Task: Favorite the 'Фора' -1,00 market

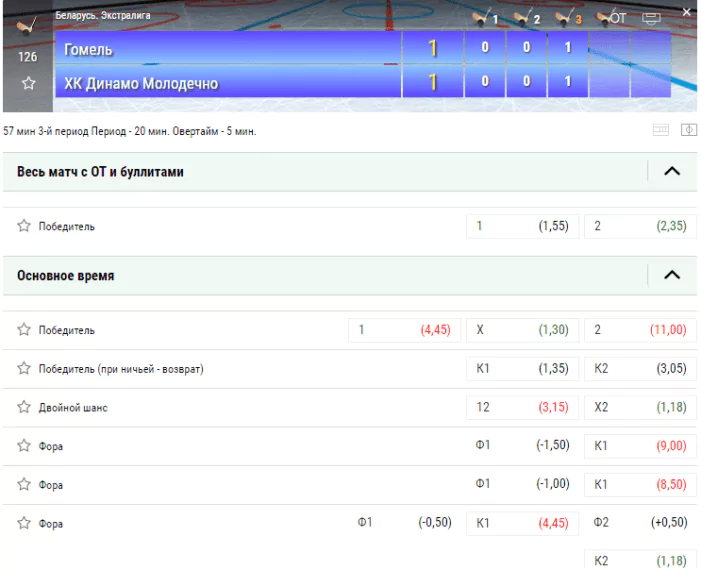Action: 24,485
